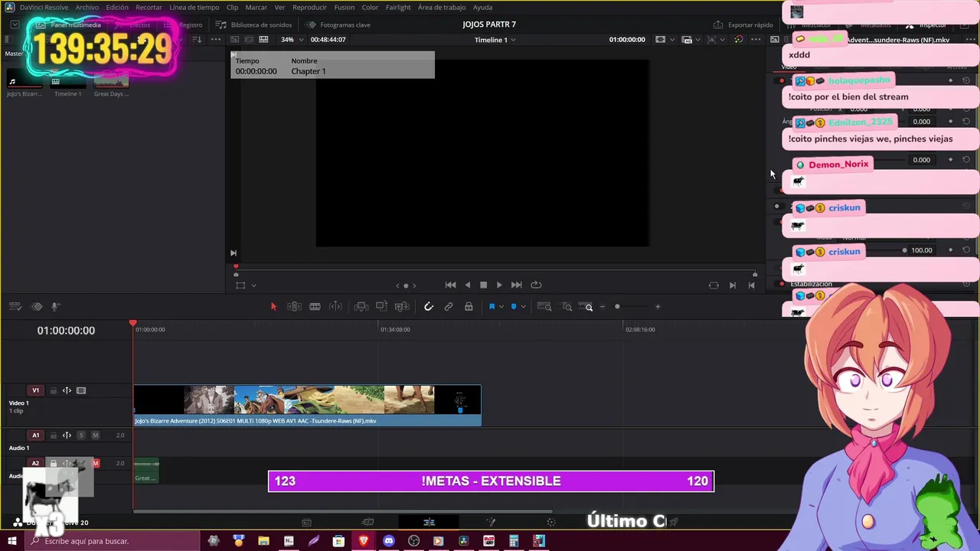This screenshot has width=980, height=551.
Task: Click the timeline zoom out minus button
Action: tap(603, 307)
